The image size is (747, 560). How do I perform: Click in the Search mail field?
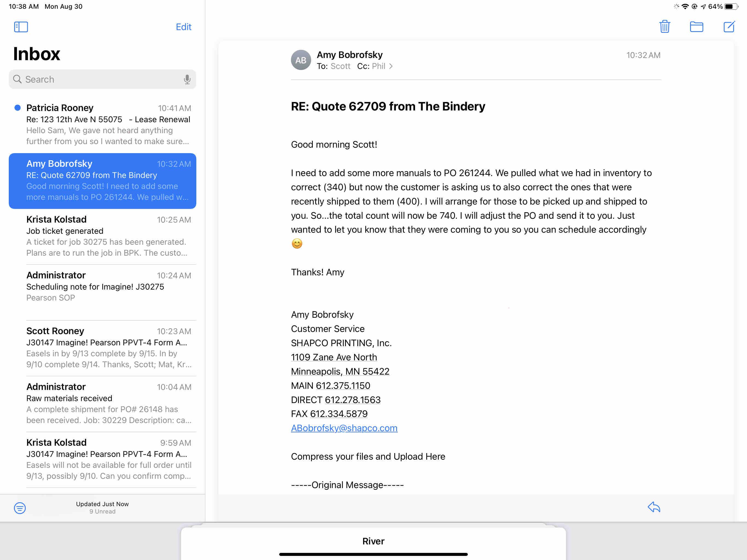(x=98, y=79)
